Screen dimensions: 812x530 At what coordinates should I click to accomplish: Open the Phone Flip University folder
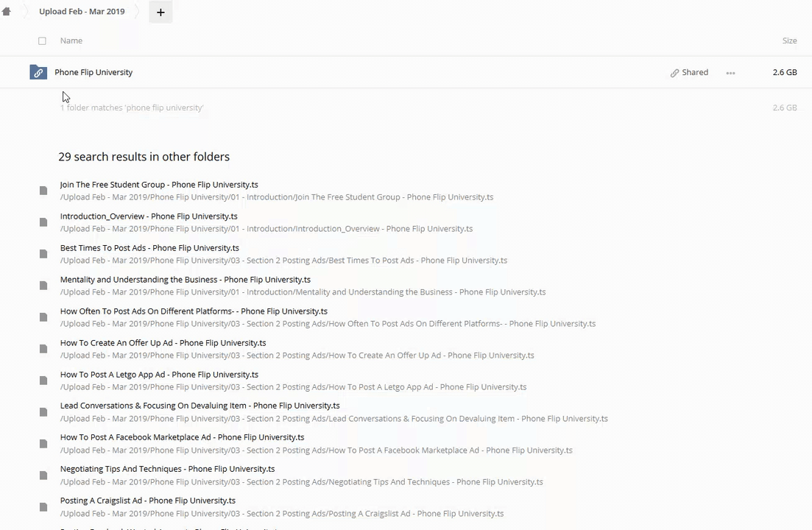point(93,72)
